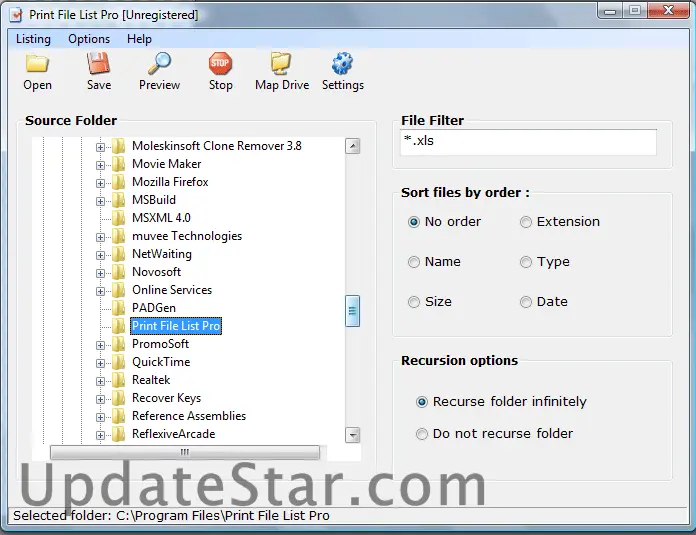The image size is (696, 535).
Task: Select the ReflexiveArcade folder name
Action: click(x=174, y=434)
